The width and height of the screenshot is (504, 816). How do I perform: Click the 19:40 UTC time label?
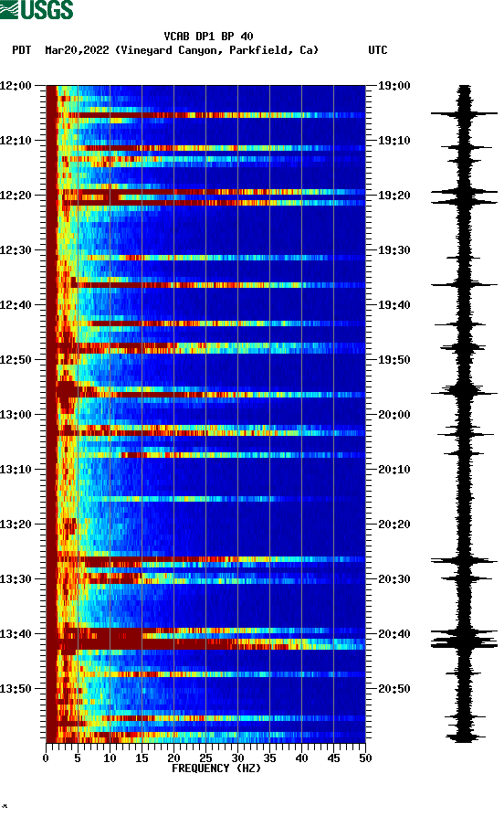[394, 305]
